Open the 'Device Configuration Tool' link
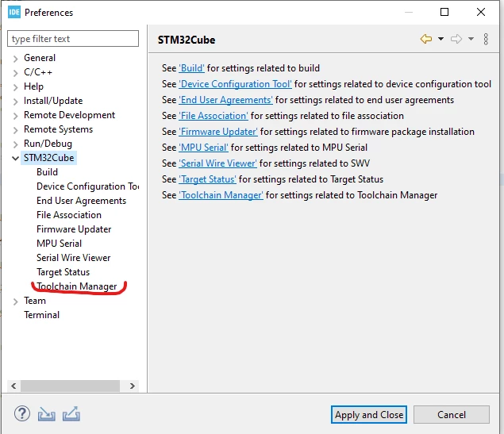 [235, 84]
